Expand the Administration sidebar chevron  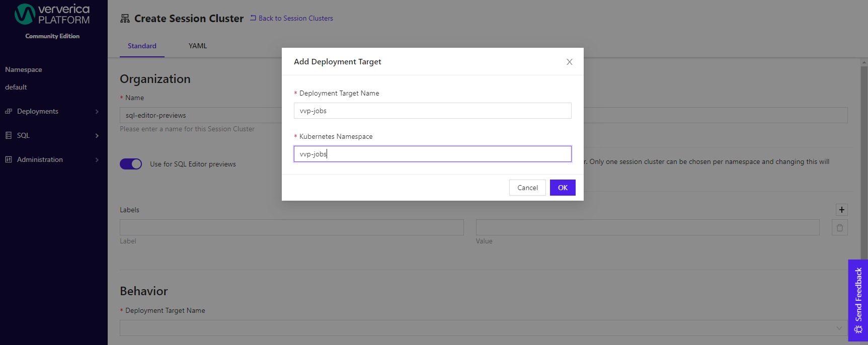(97, 160)
